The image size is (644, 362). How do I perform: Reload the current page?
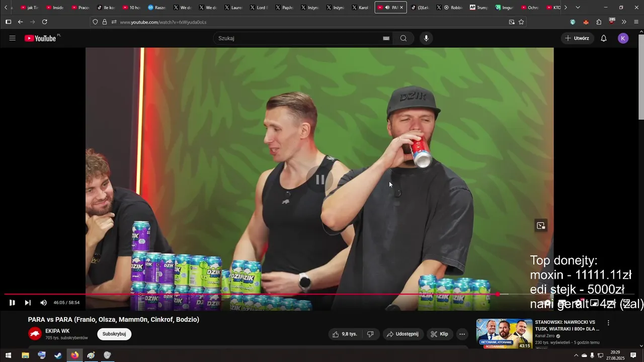point(44,22)
